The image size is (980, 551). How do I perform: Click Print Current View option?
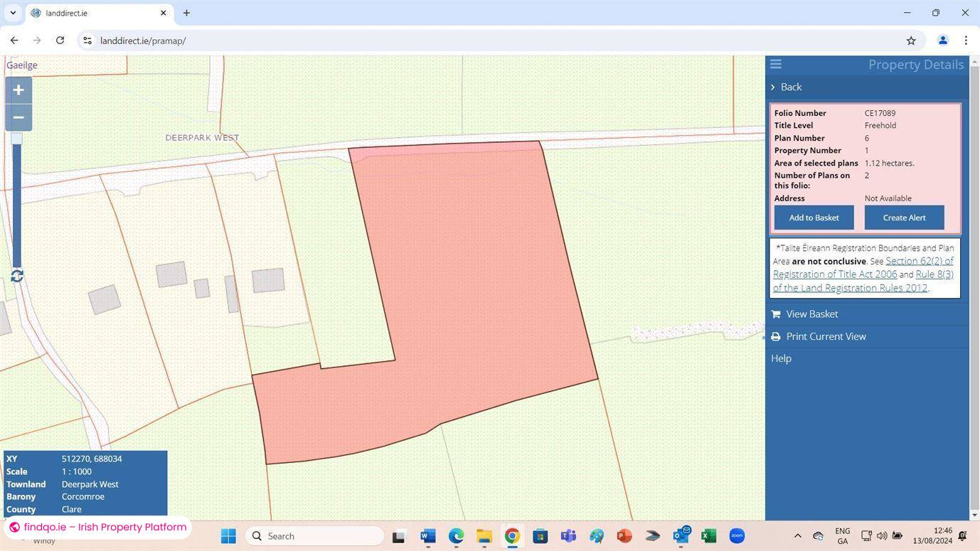tap(826, 336)
